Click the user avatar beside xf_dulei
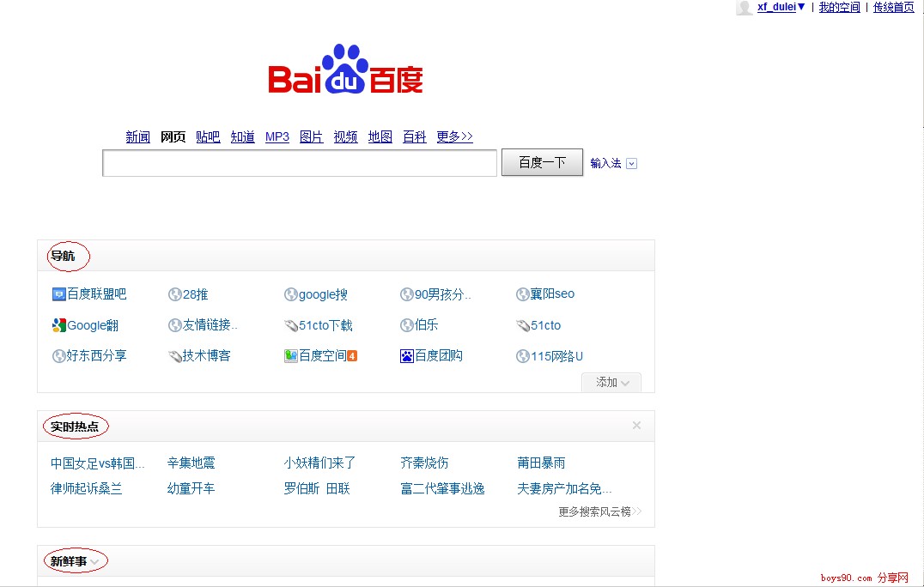 coord(744,8)
